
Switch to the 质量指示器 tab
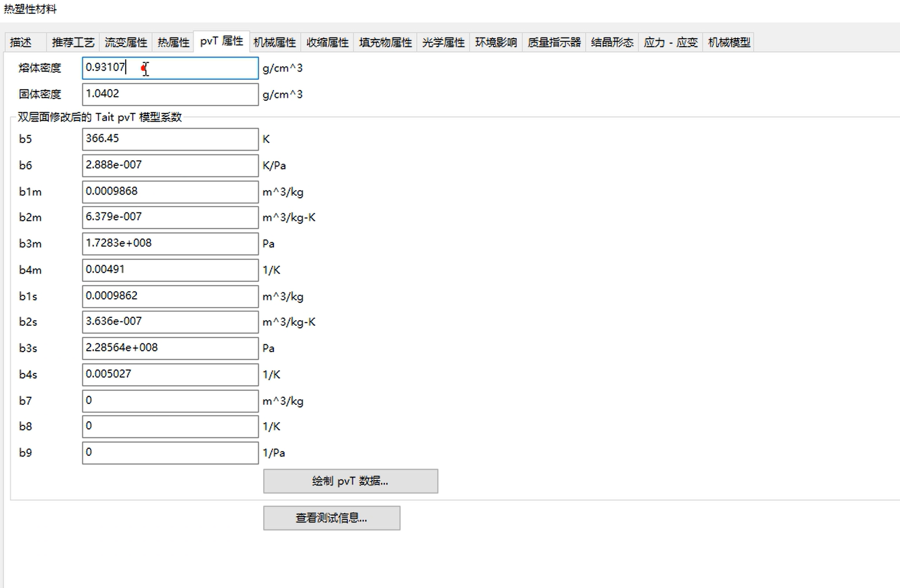tap(554, 42)
